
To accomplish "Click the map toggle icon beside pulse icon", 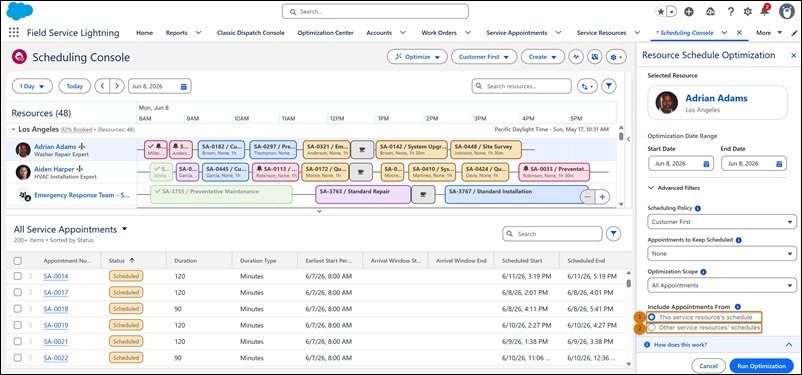I will (x=594, y=57).
